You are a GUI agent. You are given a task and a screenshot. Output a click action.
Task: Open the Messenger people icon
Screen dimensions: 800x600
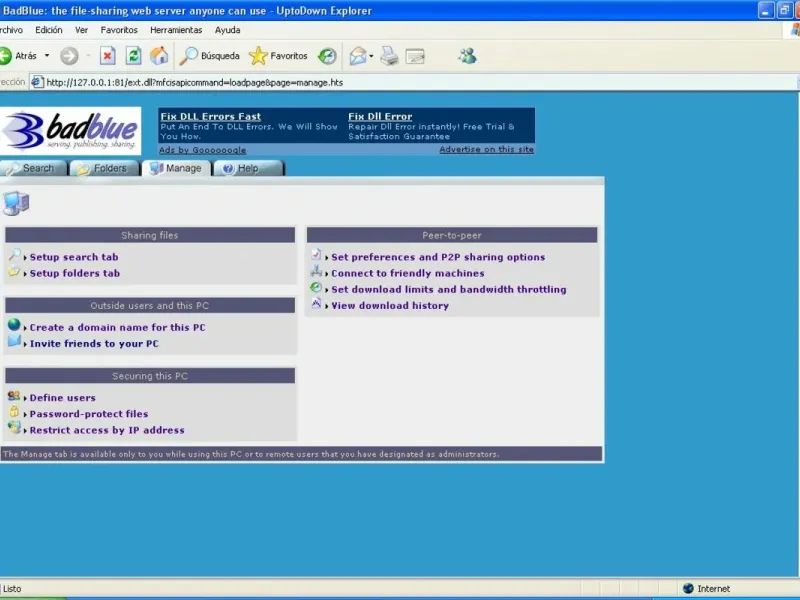[467, 56]
